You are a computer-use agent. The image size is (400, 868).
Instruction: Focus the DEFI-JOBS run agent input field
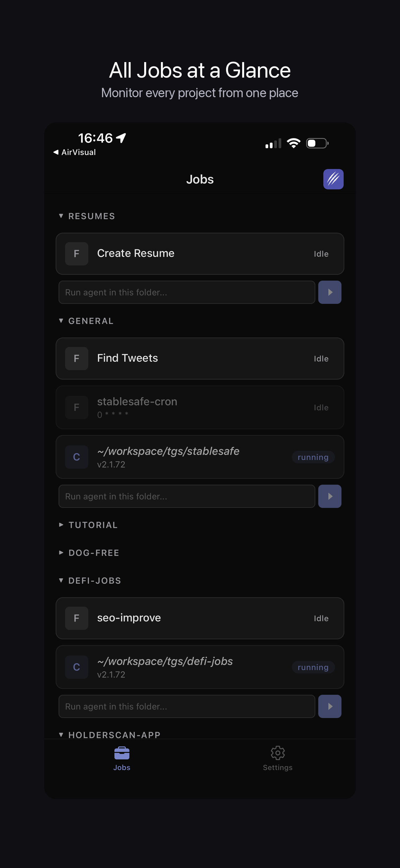pyautogui.click(x=187, y=706)
